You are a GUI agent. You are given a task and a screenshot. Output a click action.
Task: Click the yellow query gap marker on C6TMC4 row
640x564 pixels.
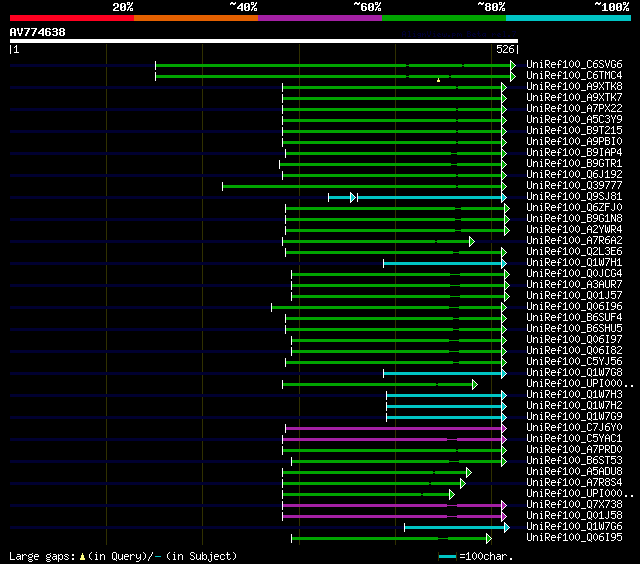coord(438,80)
